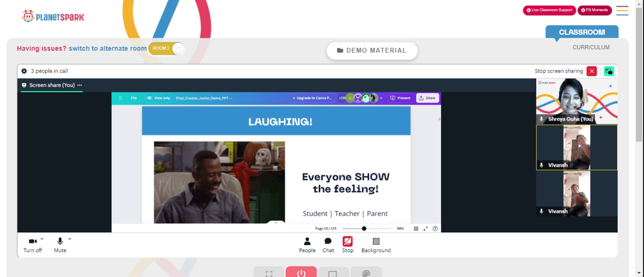Screen dimensions: 644x277
Task: Click the red power button
Action: (x=301, y=272)
